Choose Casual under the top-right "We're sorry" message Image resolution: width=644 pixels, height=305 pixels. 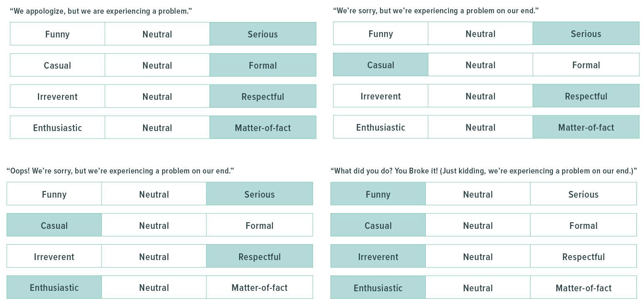click(380, 65)
